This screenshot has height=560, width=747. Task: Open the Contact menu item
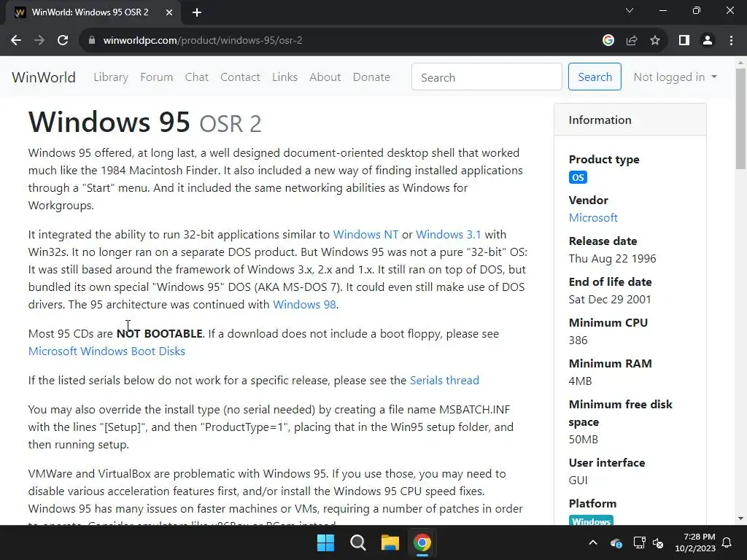(x=240, y=77)
